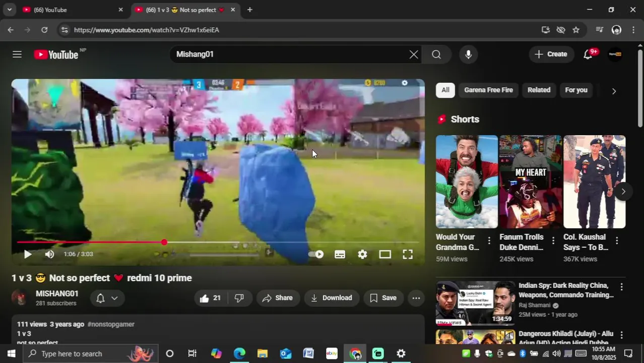
Task: Toggle subtitles/closed captions
Action: point(340,254)
